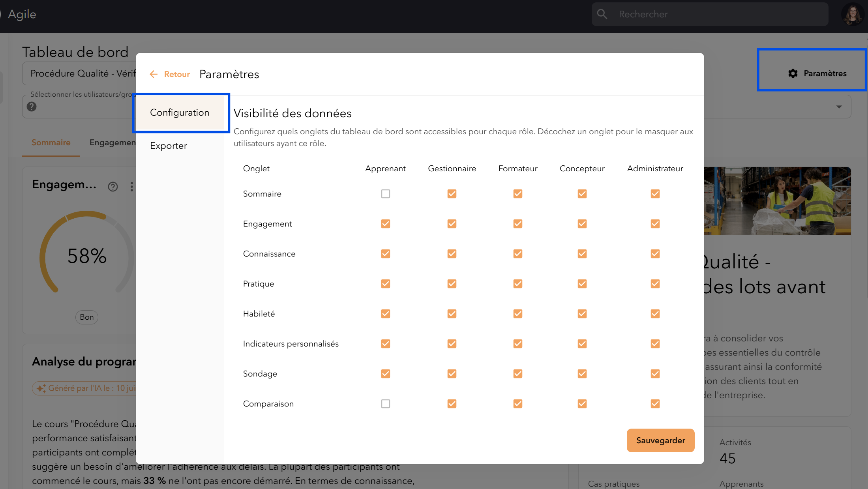Click the Gestionnaire column header

[x=452, y=169]
